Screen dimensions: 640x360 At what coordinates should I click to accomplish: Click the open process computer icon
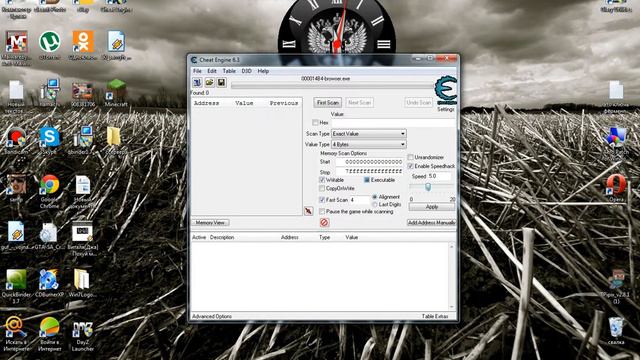pos(197,82)
